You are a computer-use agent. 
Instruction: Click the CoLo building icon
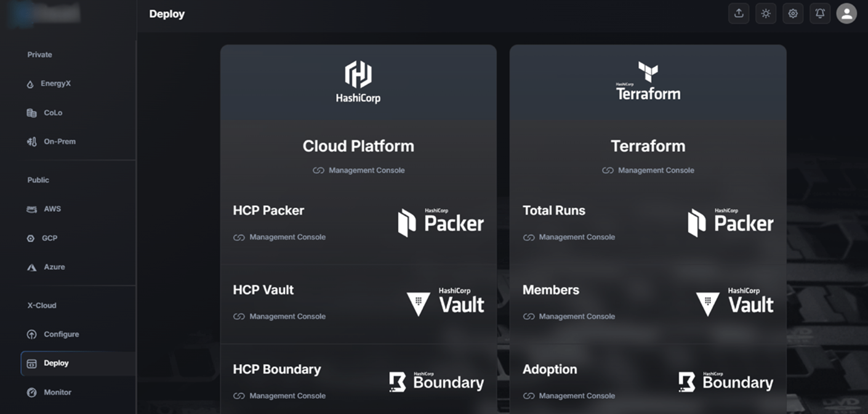pyautogui.click(x=31, y=113)
